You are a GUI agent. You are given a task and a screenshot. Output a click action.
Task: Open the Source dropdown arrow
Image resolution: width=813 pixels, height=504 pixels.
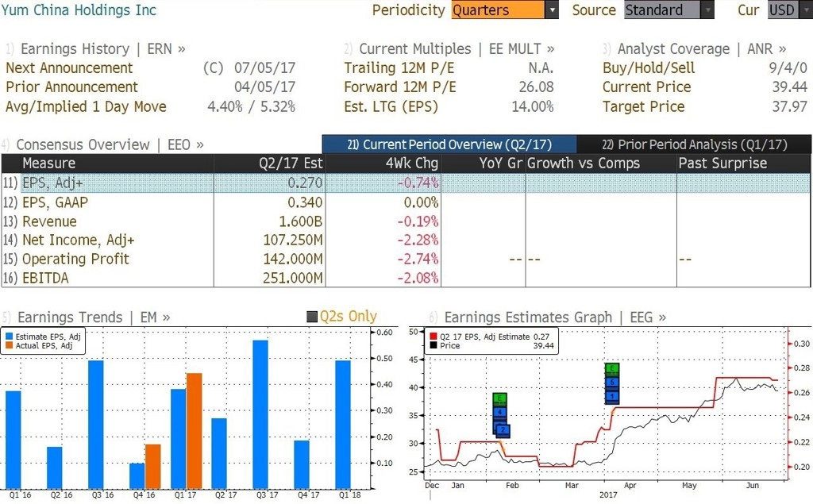707,10
